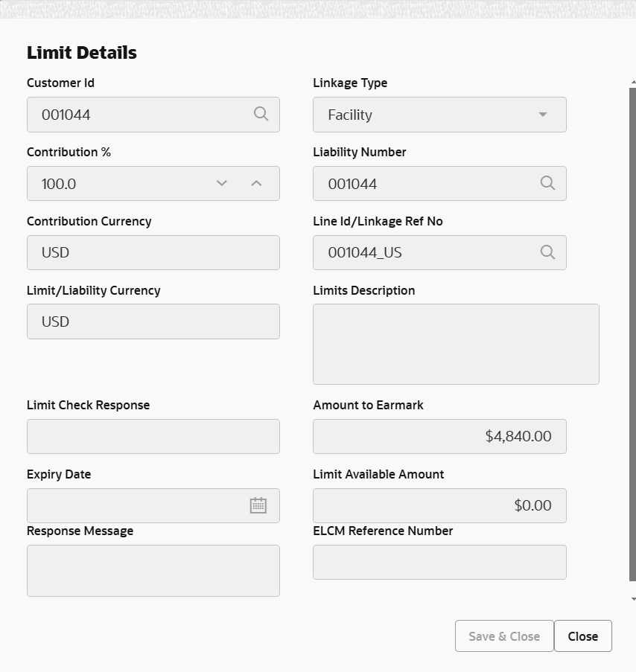The height and width of the screenshot is (672, 636).
Task: Open the Liability Number search lookup
Action: [547, 183]
